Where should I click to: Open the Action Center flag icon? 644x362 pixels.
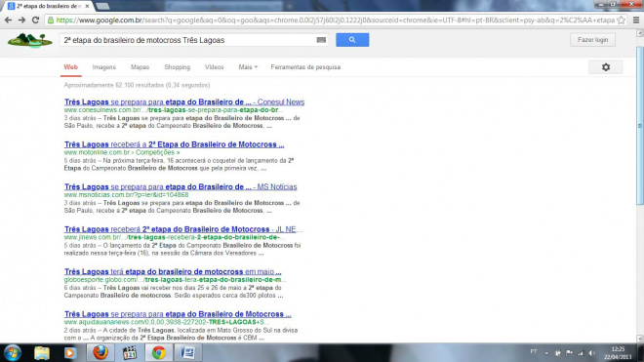coord(569,352)
